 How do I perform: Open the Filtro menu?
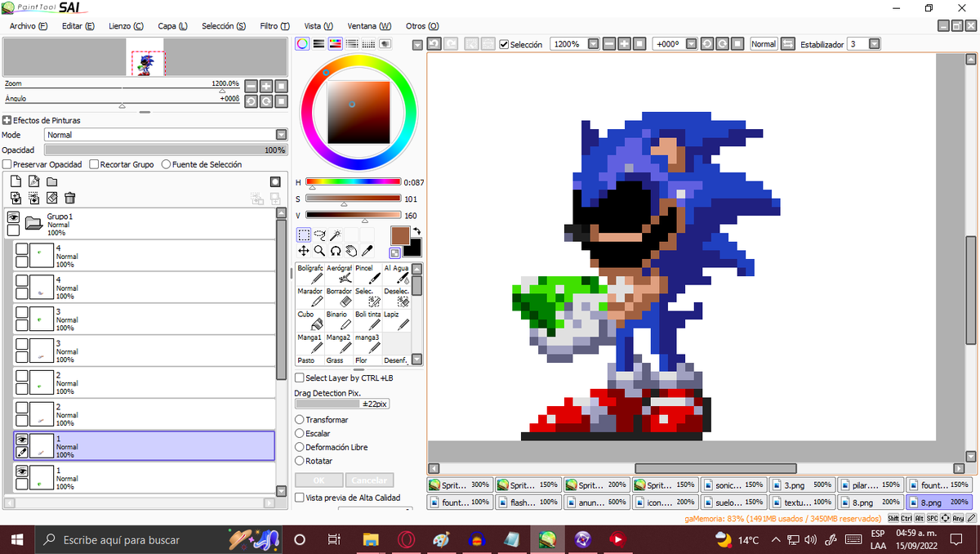[274, 26]
